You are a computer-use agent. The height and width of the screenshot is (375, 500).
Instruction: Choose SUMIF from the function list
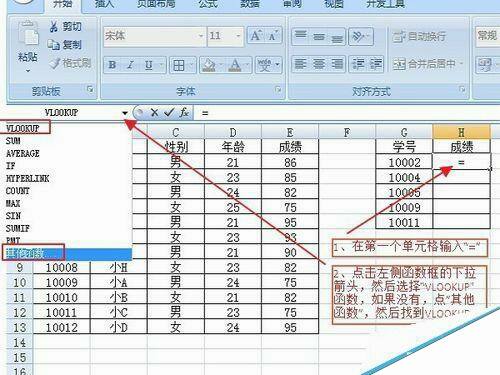[x=18, y=228]
